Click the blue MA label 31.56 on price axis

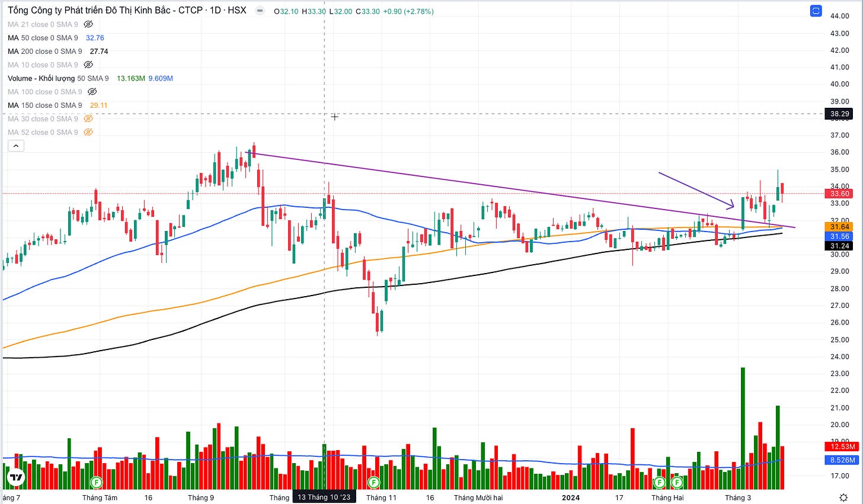tap(839, 236)
